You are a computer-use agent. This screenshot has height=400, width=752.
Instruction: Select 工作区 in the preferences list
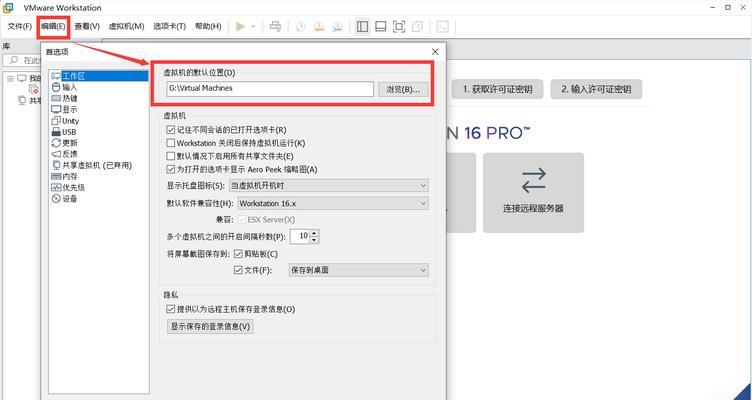click(x=99, y=76)
